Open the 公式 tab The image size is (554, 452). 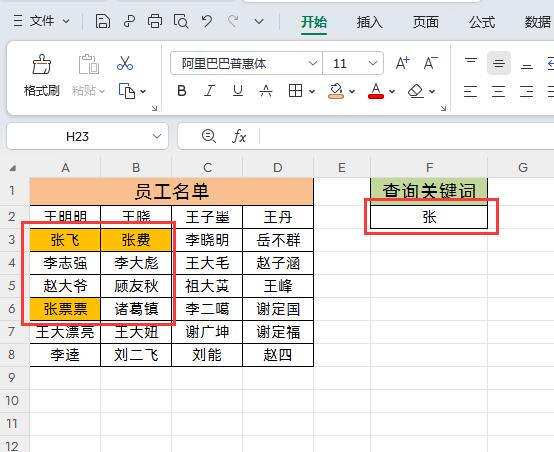(482, 22)
